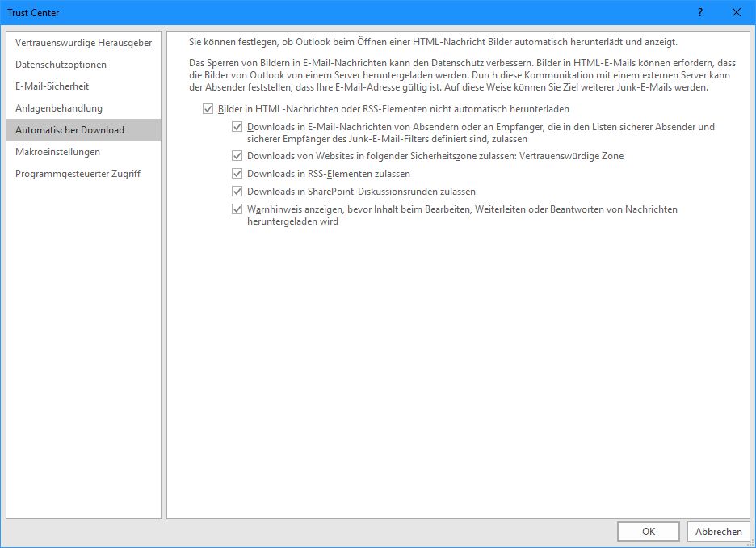Click the paragraph about Sperren von Bildern
This screenshot has height=548, width=756.
click(x=462, y=75)
